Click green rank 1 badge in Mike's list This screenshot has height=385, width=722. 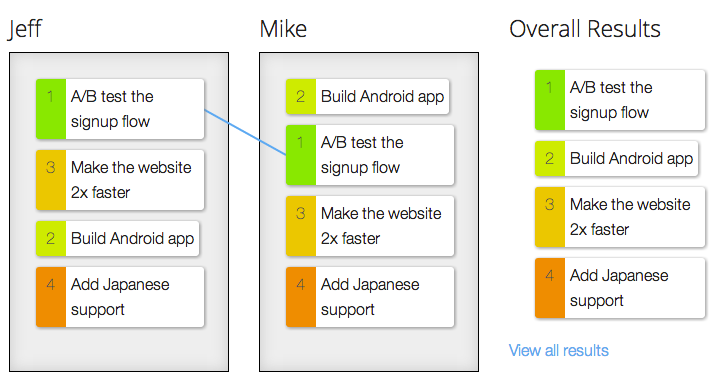click(x=301, y=155)
